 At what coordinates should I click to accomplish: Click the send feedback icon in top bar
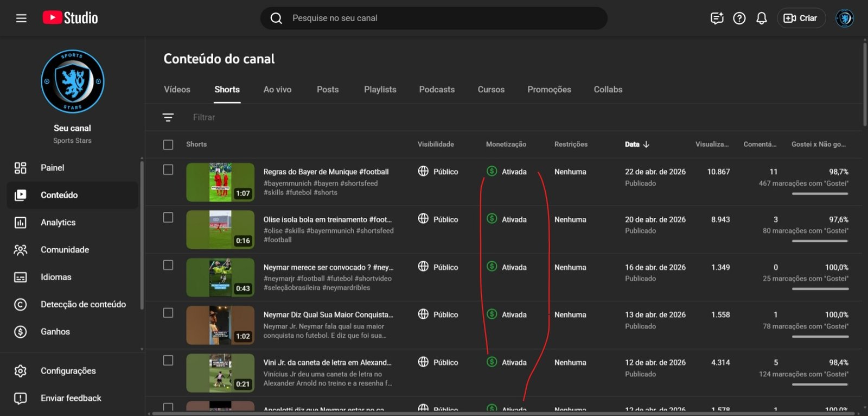click(717, 18)
